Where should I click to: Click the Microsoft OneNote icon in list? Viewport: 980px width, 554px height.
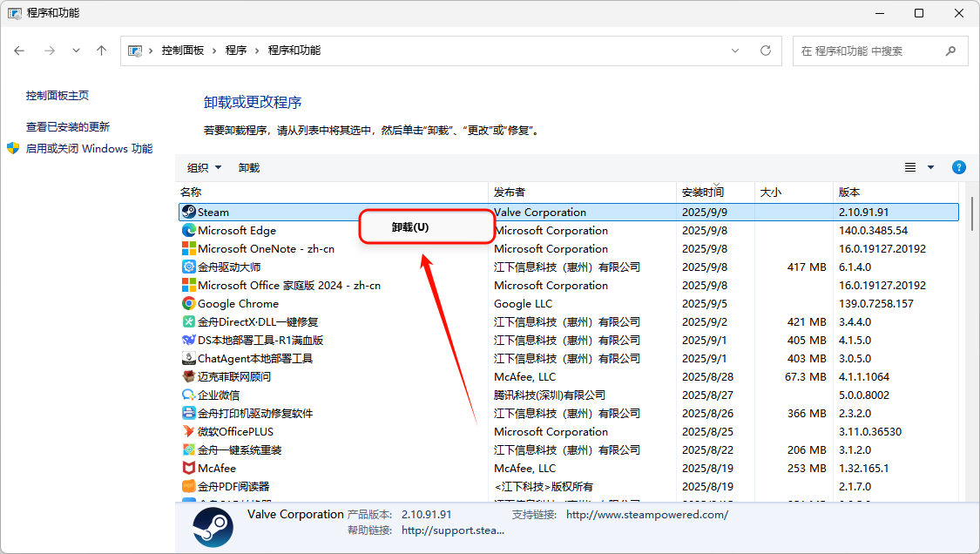coord(189,248)
